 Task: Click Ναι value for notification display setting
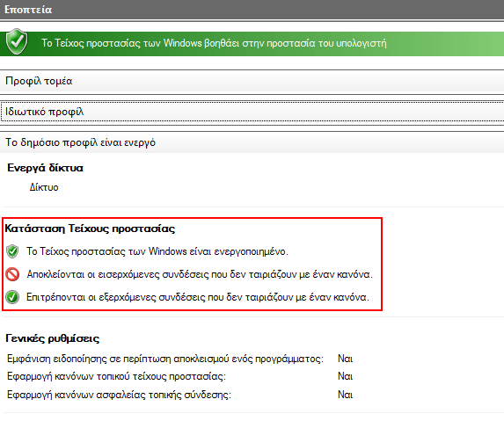(x=345, y=359)
